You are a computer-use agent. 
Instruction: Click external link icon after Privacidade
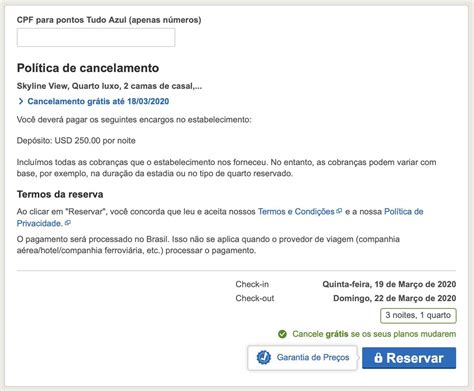pos(67,223)
